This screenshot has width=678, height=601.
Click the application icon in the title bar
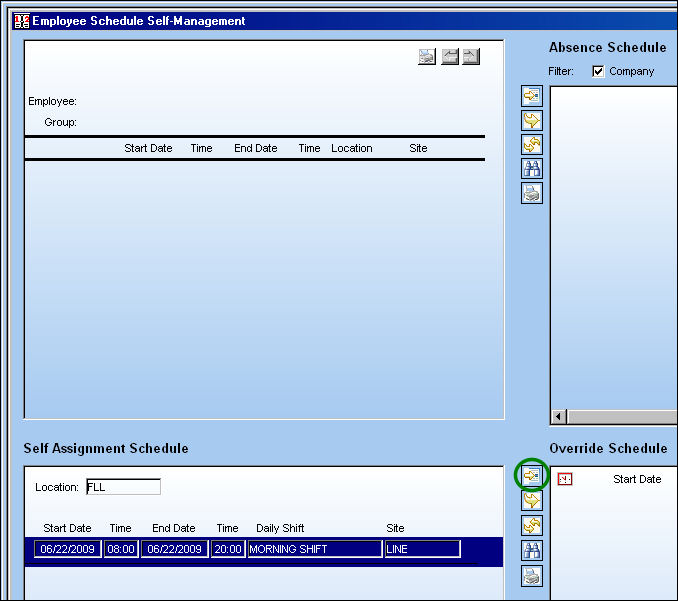click(22, 21)
